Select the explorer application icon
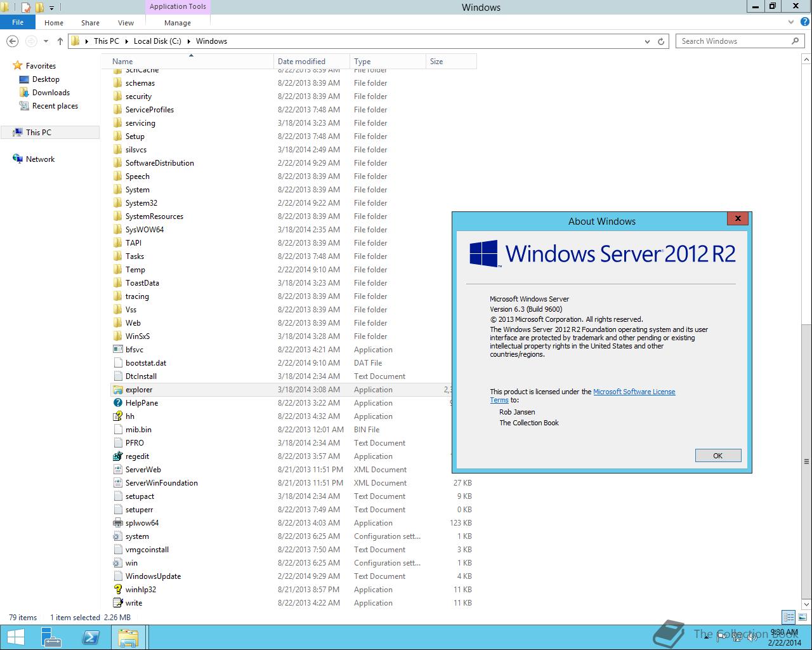The width and height of the screenshot is (812, 650). (x=117, y=390)
